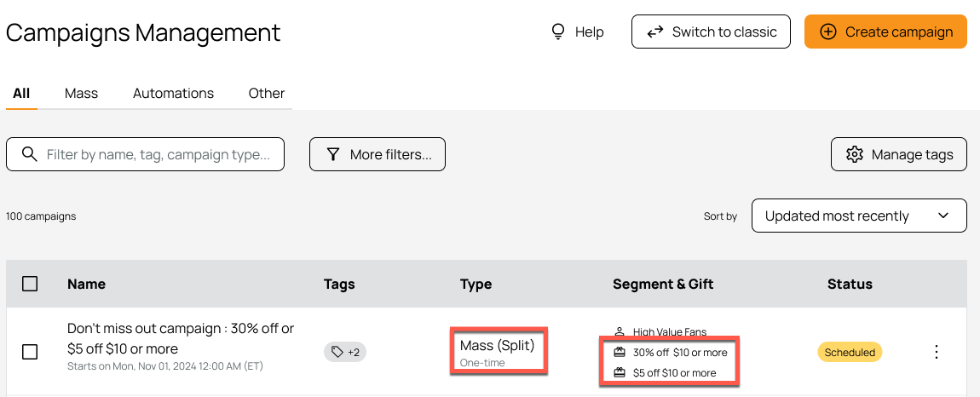
Task: Check the select-all checkbox in table header
Action: point(29,284)
